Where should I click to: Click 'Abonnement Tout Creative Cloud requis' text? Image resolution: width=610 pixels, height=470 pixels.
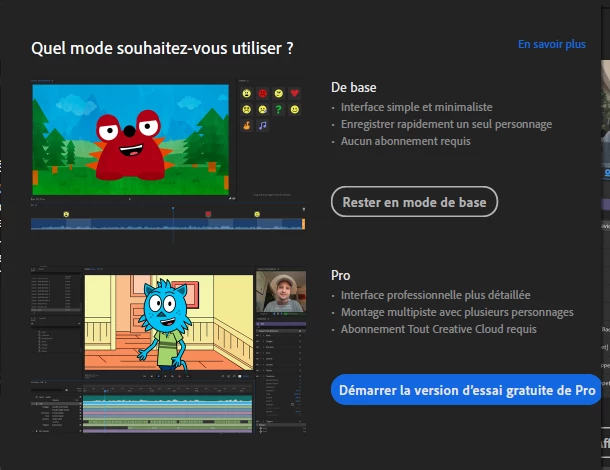438,329
